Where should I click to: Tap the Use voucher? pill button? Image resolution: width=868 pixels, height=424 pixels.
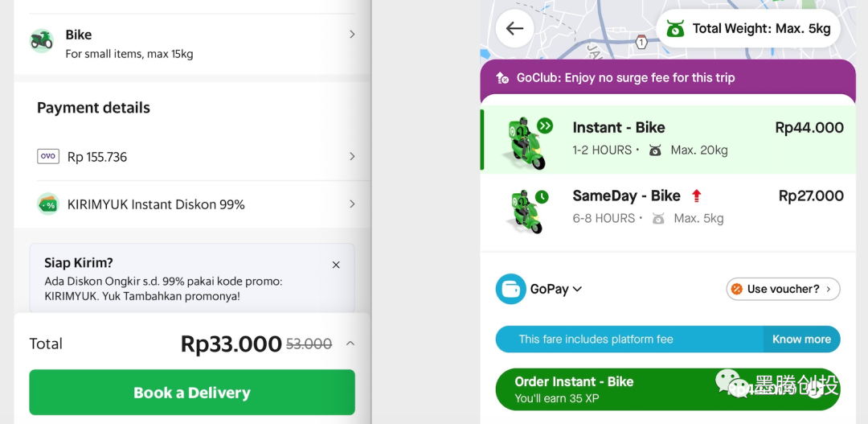point(783,289)
